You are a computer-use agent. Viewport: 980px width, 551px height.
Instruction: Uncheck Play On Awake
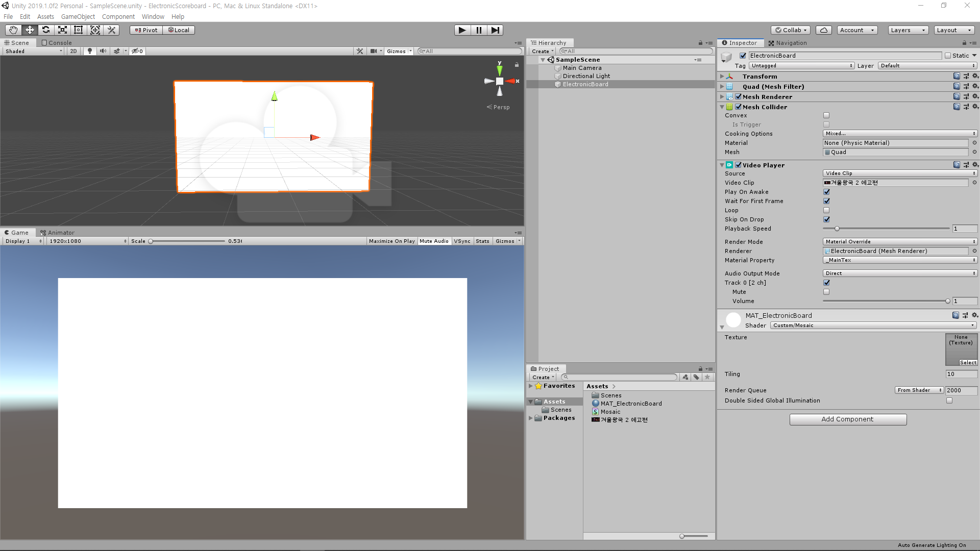click(x=826, y=192)
